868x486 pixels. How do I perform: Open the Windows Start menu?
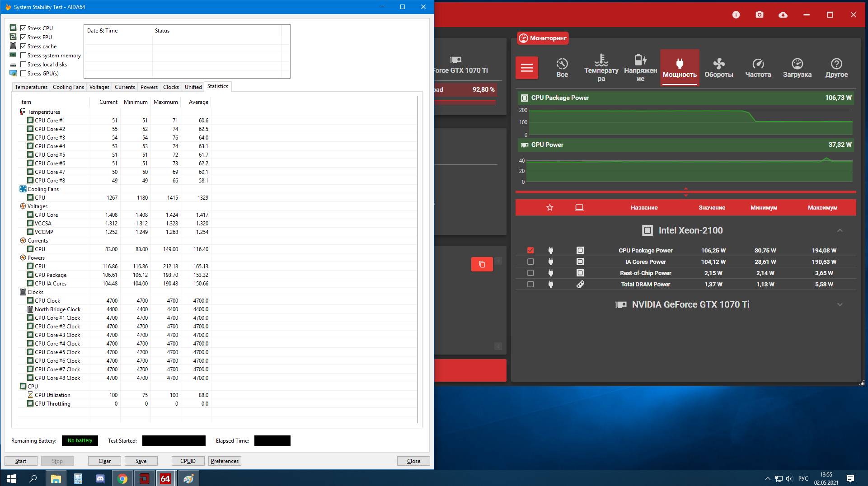pyautogui.click(x=11, y=478)
